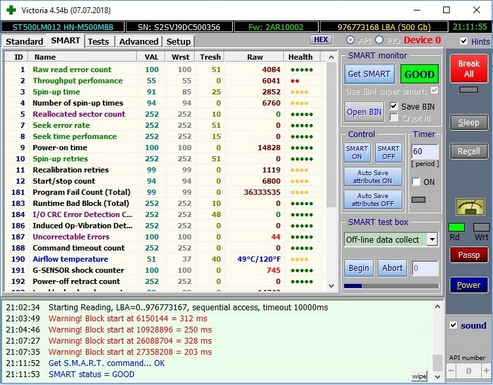Screen dimensions: 493x385
Task: Open the Setup tab
Action: coord(178,42)
